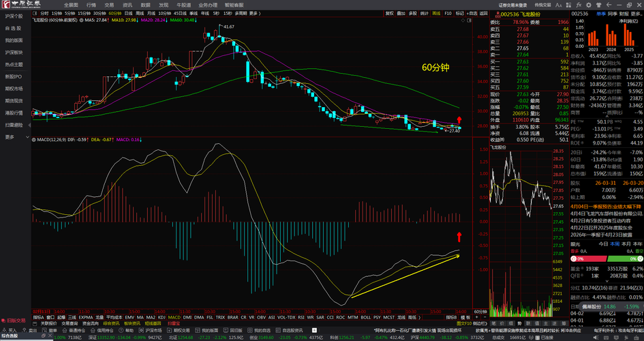Open the 行情 menu
This screenshot has width=644, height=341.
click(91, 5)
